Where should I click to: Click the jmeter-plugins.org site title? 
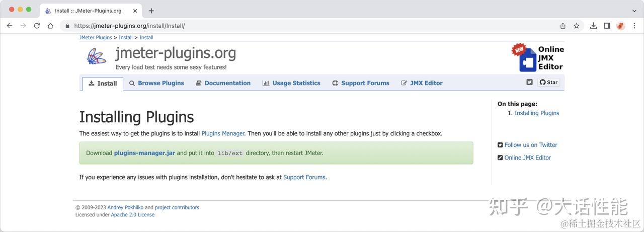click(176, 53)
